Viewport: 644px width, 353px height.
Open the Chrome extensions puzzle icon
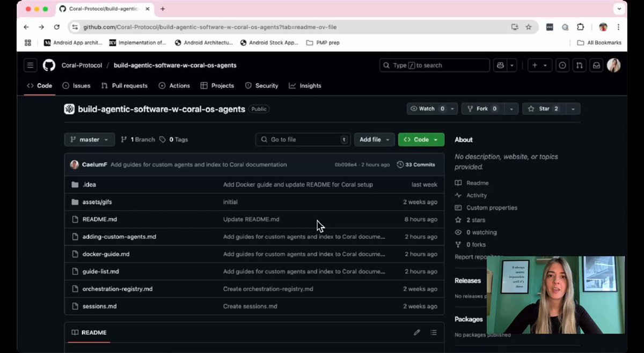coord(580,27)
